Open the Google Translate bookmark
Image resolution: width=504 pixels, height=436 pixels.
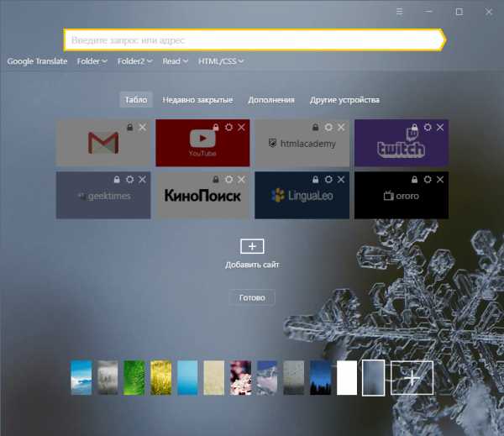(37, 61)
